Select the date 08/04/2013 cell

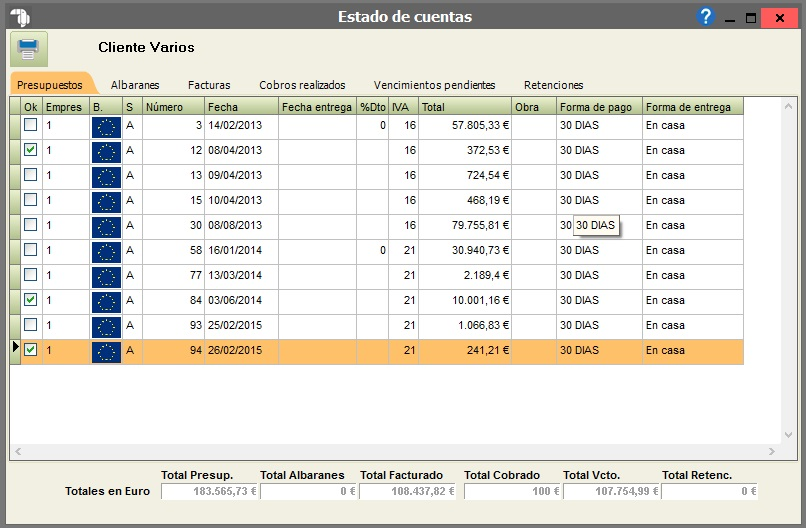point(242,152)
